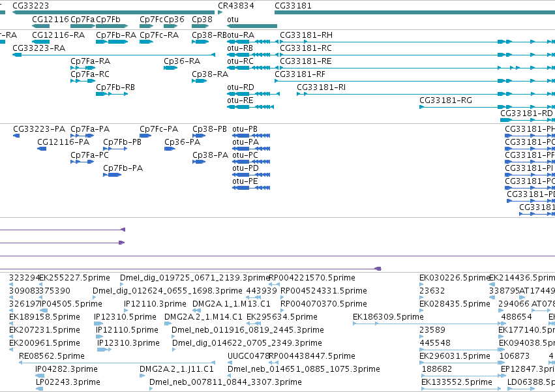The height and width of the screenshot is (392, 555).
Task: Click protein Cp7Fa-PC
Action: [82, 162]
